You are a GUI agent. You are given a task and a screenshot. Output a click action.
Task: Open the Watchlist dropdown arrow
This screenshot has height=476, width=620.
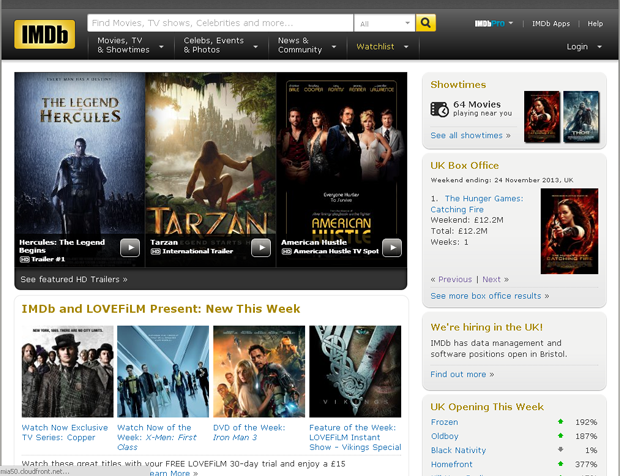pyautogui.click(x=406, y=47)
